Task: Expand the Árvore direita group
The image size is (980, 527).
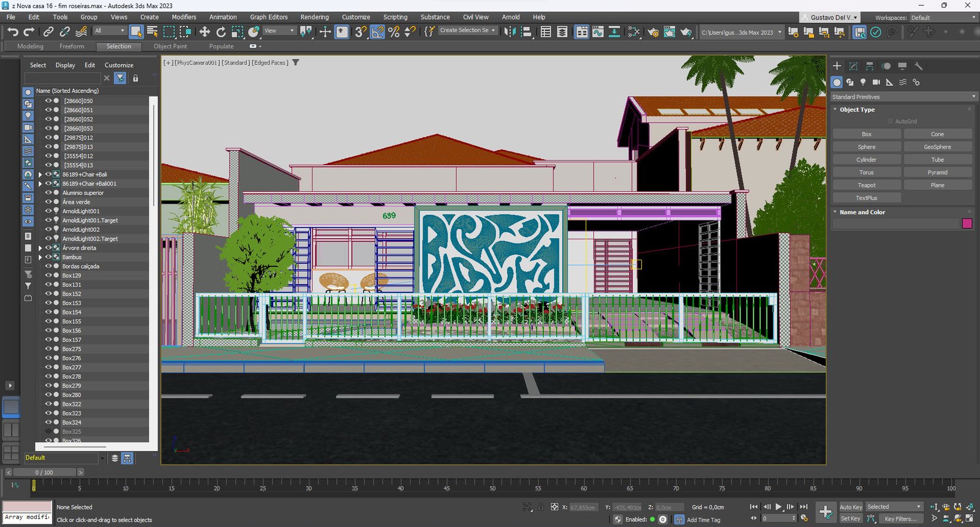Action: tap(40, 248)
